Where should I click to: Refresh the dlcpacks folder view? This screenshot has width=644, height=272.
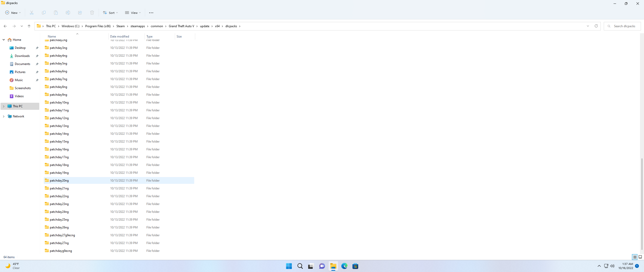click(x=596, y=26)
